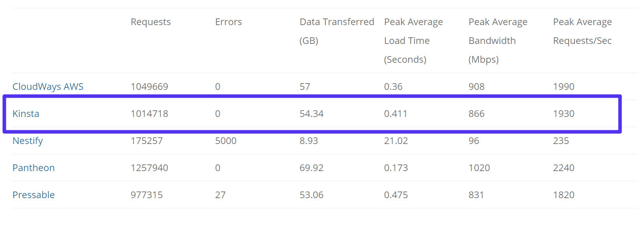Click the Requests column header

[x=150, y=22]
